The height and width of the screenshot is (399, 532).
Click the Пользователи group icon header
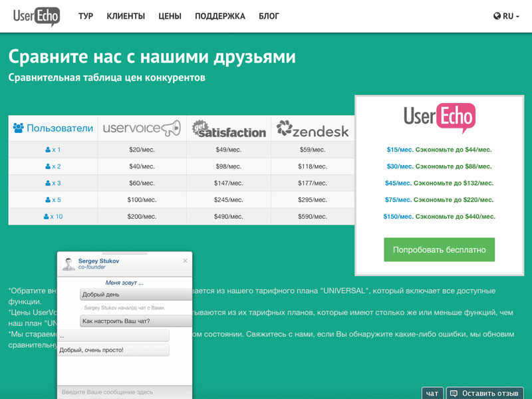pos(18,128)
